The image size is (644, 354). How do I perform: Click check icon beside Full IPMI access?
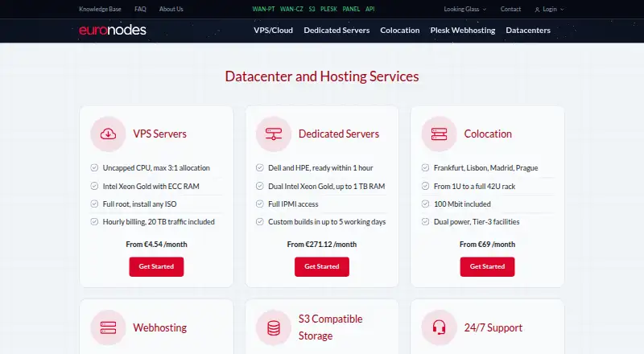point(259,204)
